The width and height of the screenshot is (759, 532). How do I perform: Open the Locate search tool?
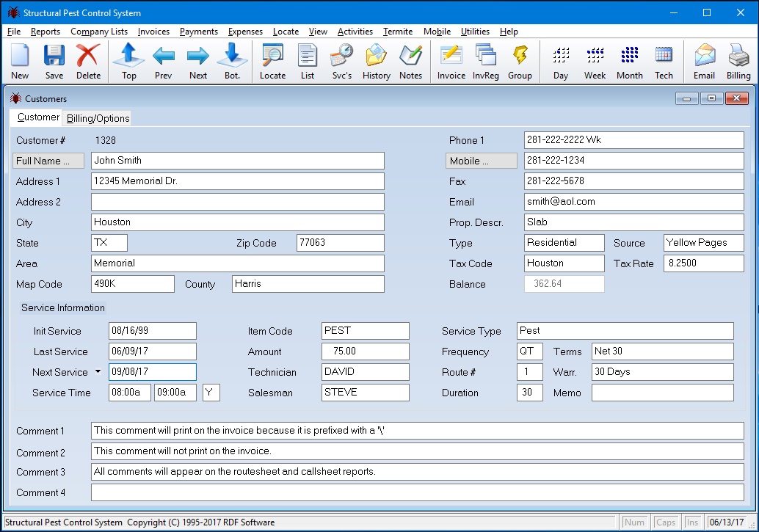[272, 62]
